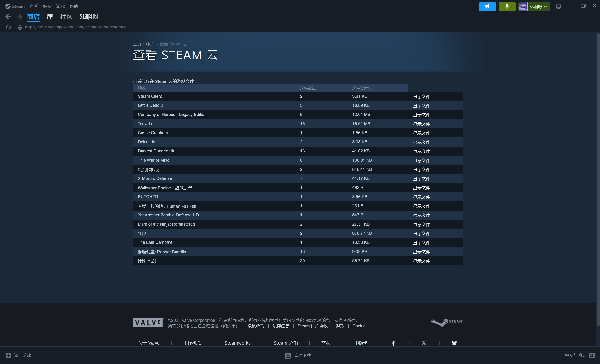Open 关于 Valve footer link
Screen dimensions: 600x364
click(149, 343)
